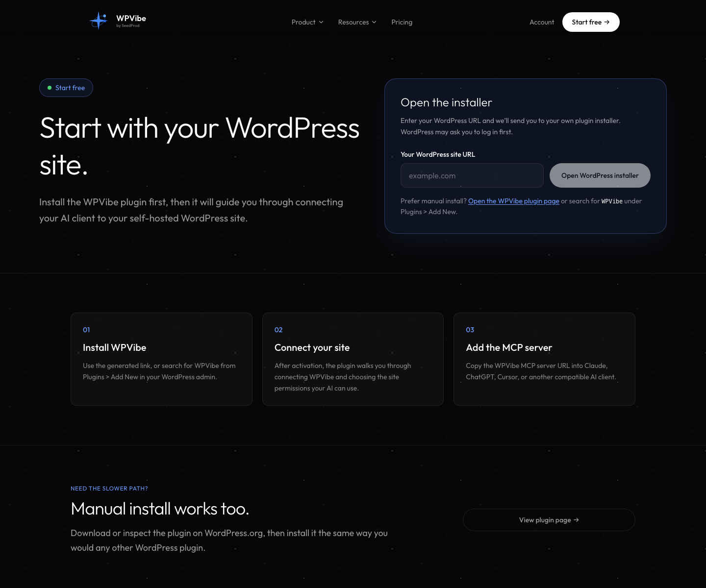The height and width of the screenshot is (588, 706).
Task: Open the WPVibe by SeedProd home link
Action: (118, 21)
